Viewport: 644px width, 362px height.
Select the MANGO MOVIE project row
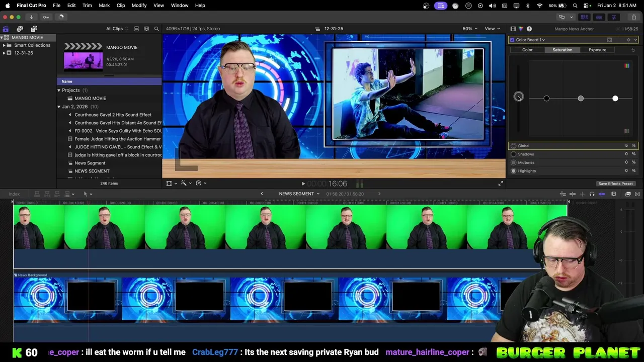click(109, 98)
